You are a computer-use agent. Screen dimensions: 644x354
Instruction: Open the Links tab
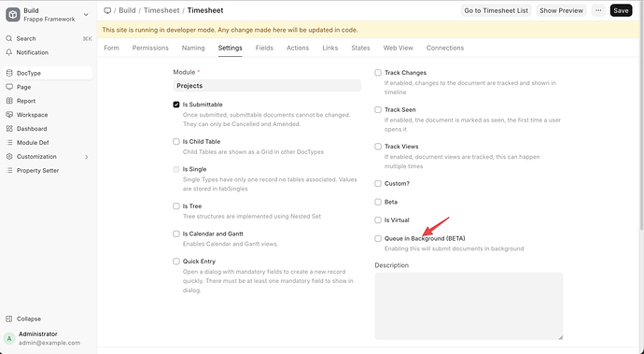point(329,48)
